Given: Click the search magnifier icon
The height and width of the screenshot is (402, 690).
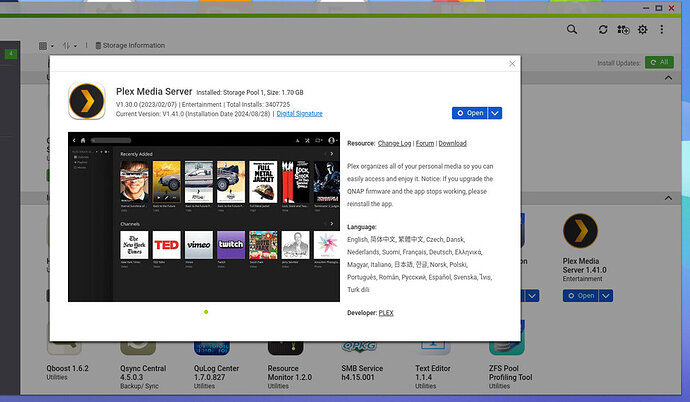Looking at the screenshot, I should (572, 29).
